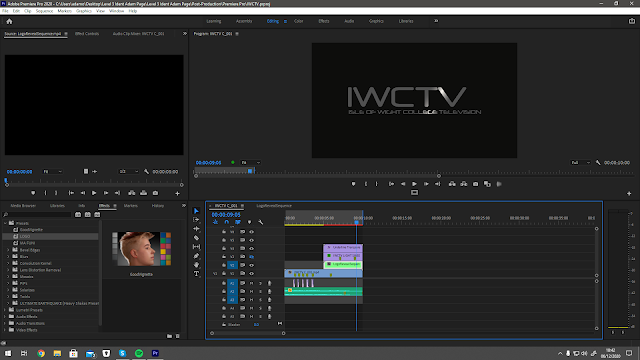Toggle lock on track V1

[224, 273]
